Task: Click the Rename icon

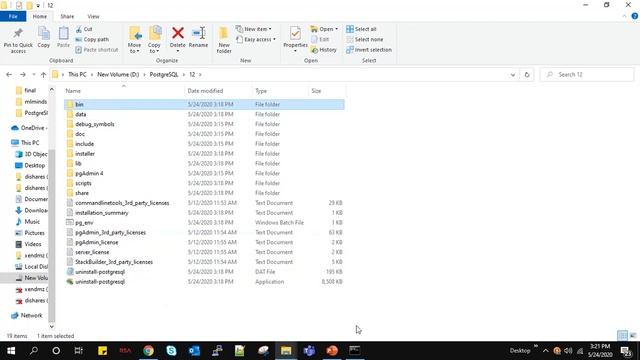Action: pos(198,33)
